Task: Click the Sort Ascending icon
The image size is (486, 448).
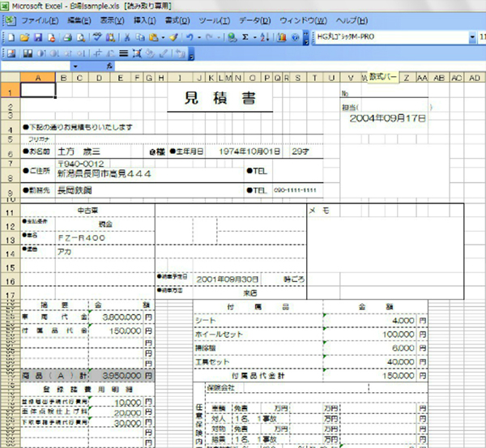Action: click(265, 37)
